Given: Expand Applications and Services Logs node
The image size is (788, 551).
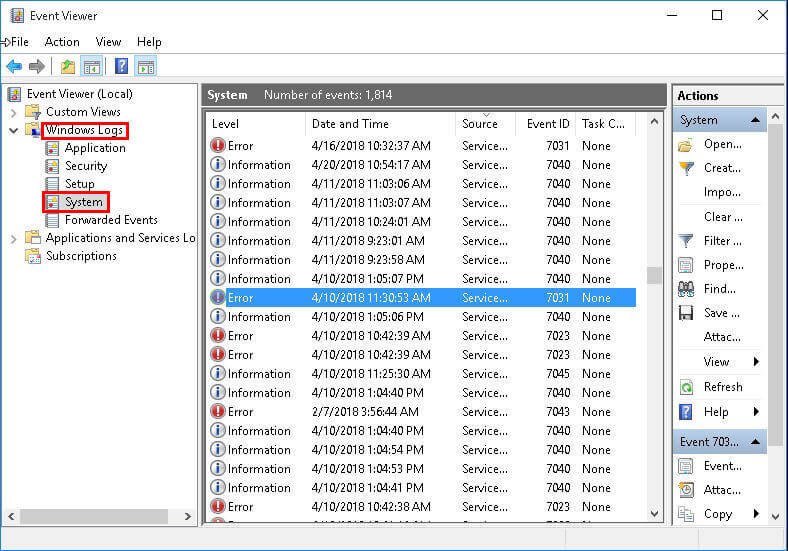Looking at the screenshot, I should coord(14,238).
